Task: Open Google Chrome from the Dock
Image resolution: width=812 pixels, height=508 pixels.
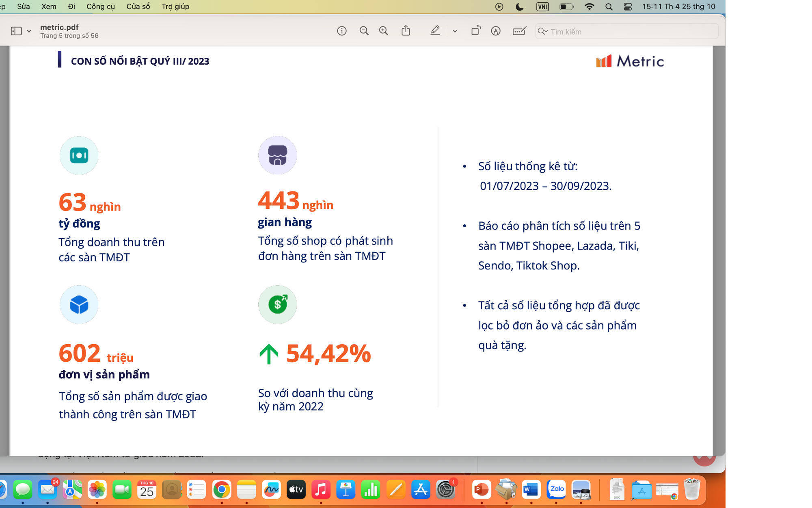Action: pyautogui.click(x=222, y=490)
